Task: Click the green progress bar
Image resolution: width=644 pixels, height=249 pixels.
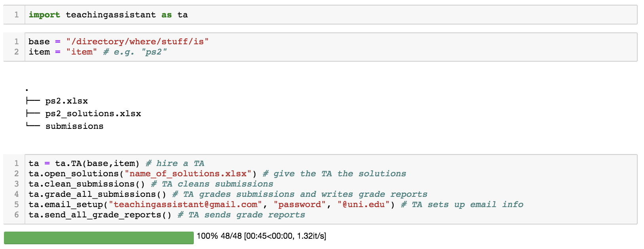Action: pyautogui.click(x=99, y=238)
